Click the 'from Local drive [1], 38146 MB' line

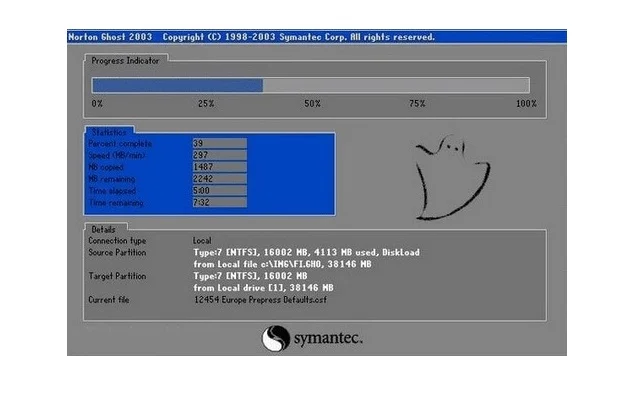pyautogui.click(x=263, y=288)
